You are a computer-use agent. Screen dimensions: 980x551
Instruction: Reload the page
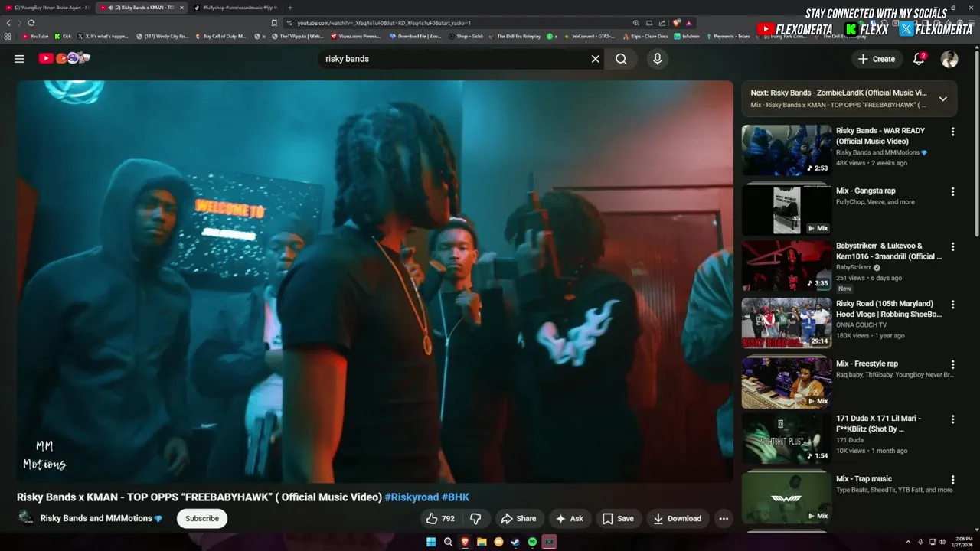31,23
